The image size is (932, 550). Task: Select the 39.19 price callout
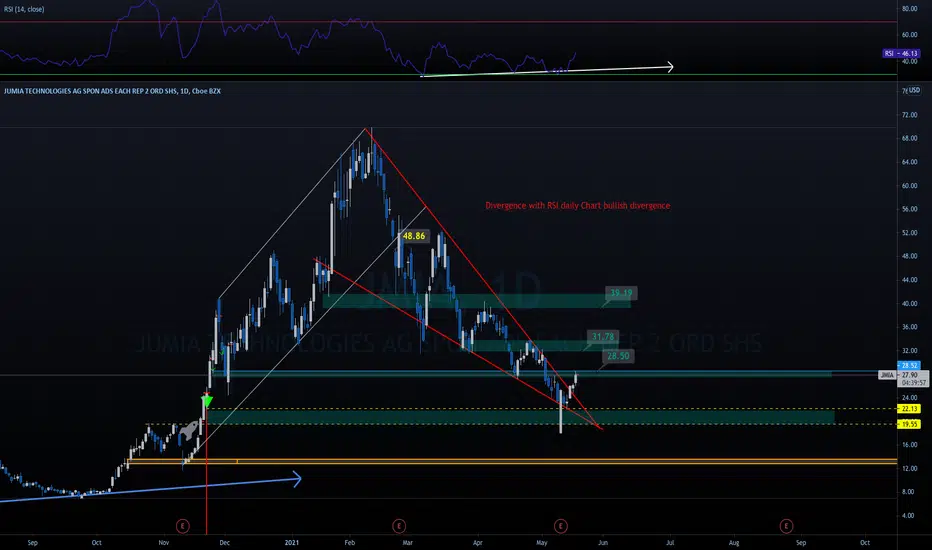click(621, 293)
